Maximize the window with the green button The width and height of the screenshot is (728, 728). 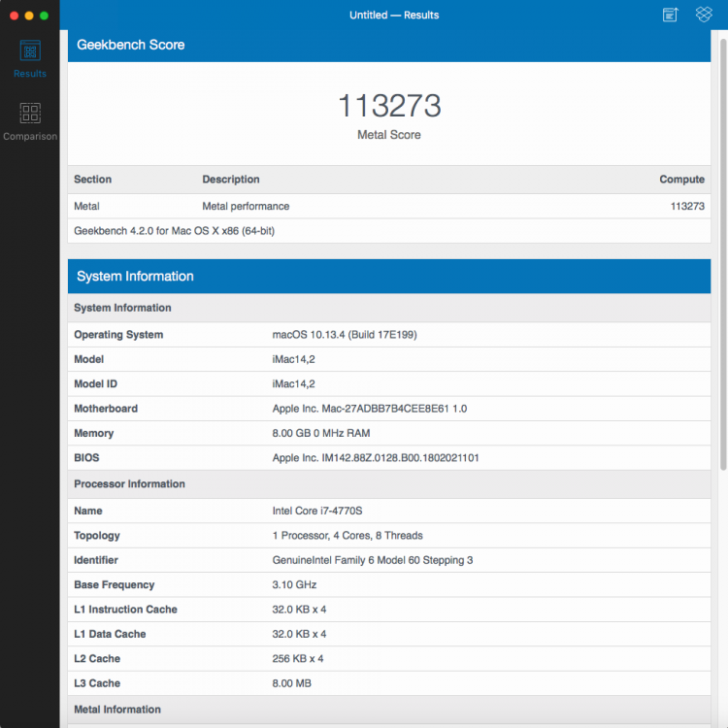click(44, 16)
